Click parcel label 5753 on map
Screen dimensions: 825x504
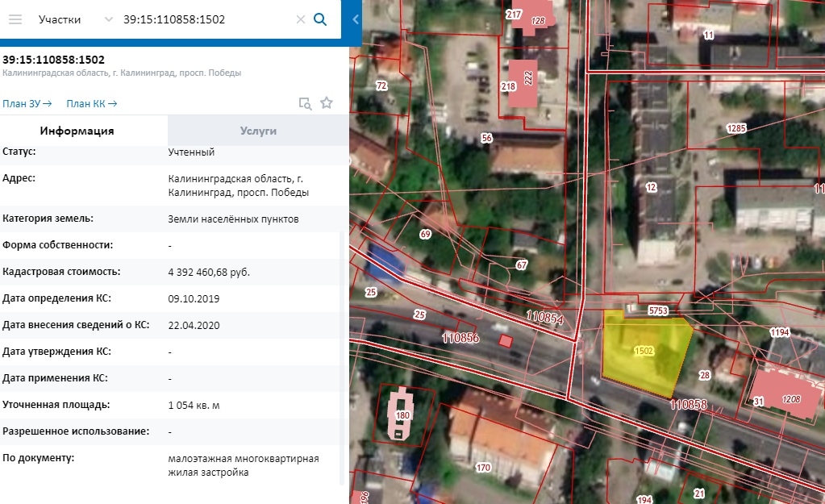[658, 310]
